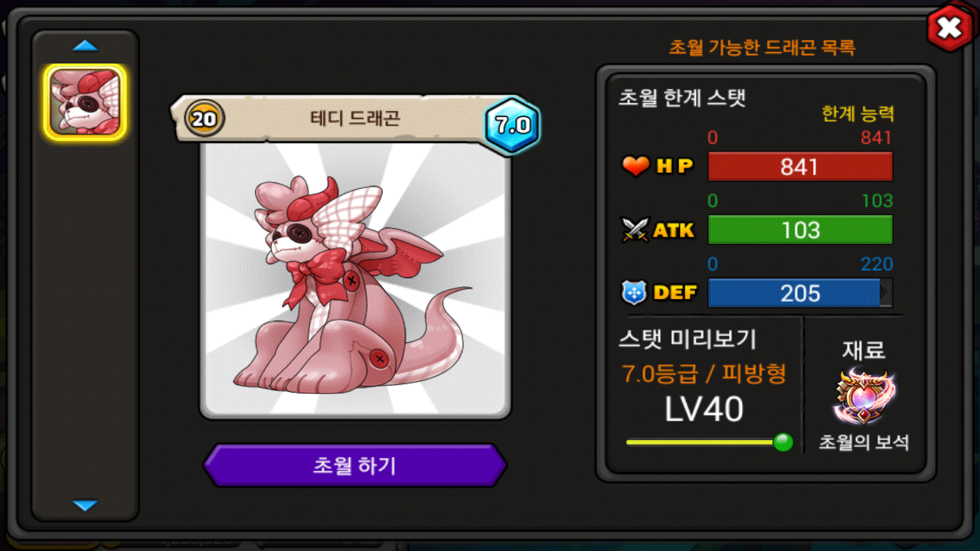Click the 7.0등급 / 피방형 orange text
This screenshot has height=551, width=980.
pyautogui.click(x=704, y=373)
